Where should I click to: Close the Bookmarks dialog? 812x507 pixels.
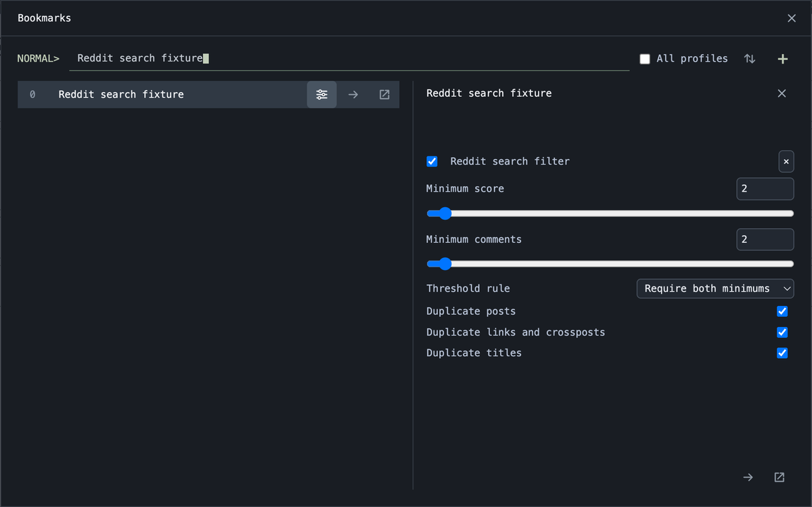[792, 18]
